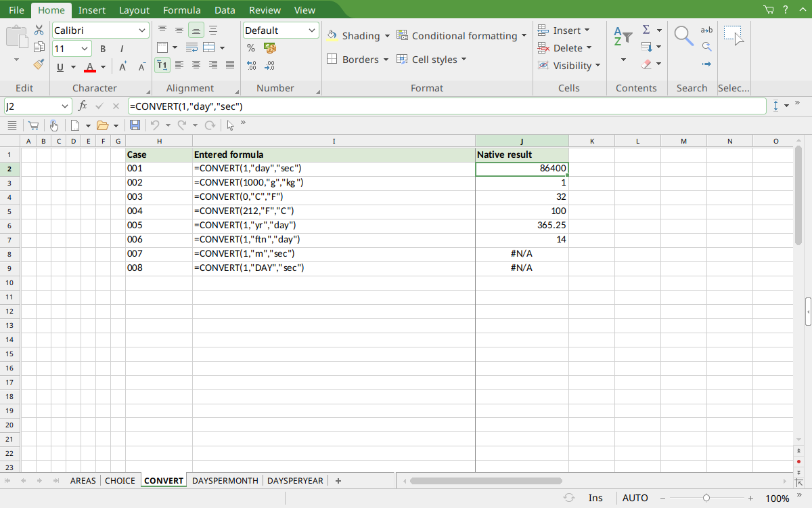Add a new sheet with plus button
The image size is (812, 508).
click(338, 481)
